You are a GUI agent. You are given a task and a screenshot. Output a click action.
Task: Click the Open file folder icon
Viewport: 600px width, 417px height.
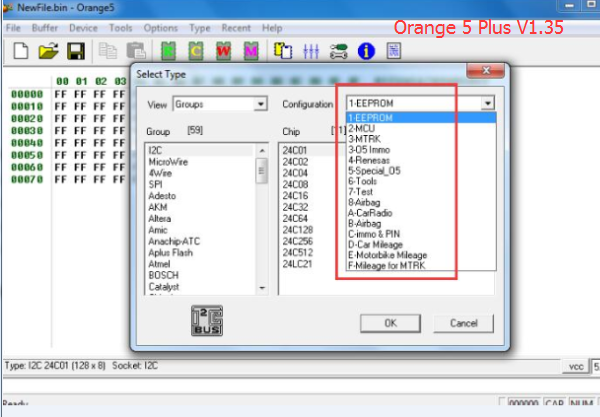tap(48, 50)
